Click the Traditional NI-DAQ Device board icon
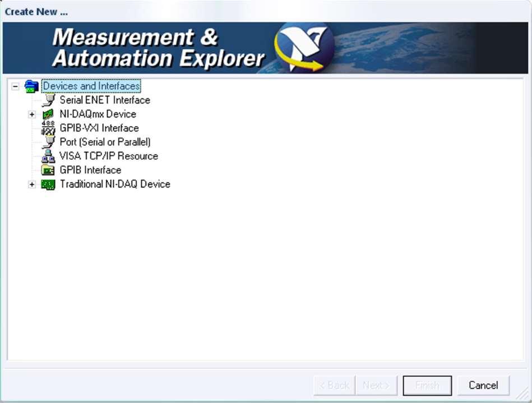Viewport: 532px width, 403px height. click(48, 184)
